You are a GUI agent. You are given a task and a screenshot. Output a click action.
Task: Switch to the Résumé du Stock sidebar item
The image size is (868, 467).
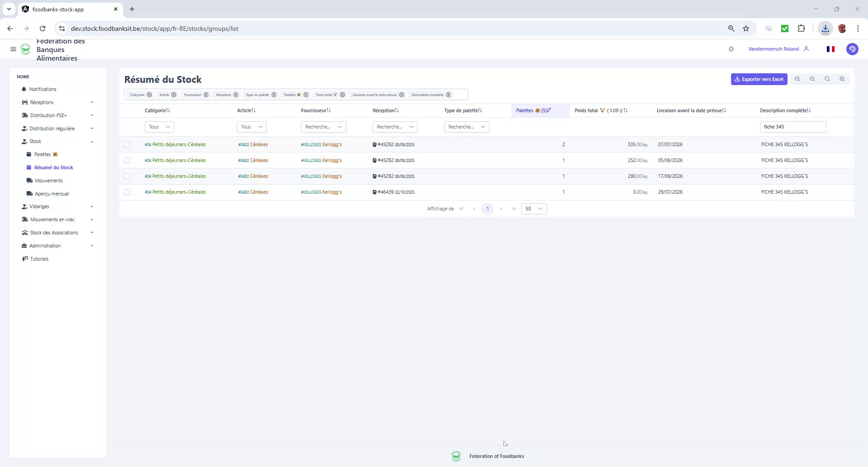point(54,167)
